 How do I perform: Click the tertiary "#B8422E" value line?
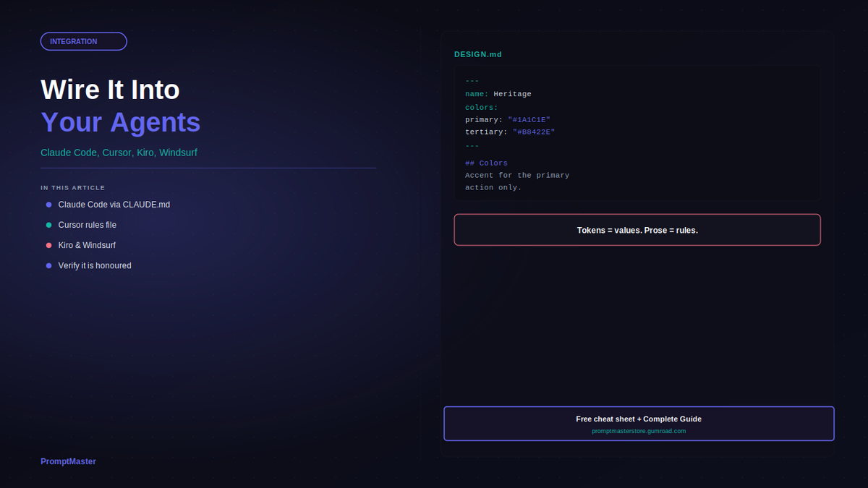click(510, 132)
